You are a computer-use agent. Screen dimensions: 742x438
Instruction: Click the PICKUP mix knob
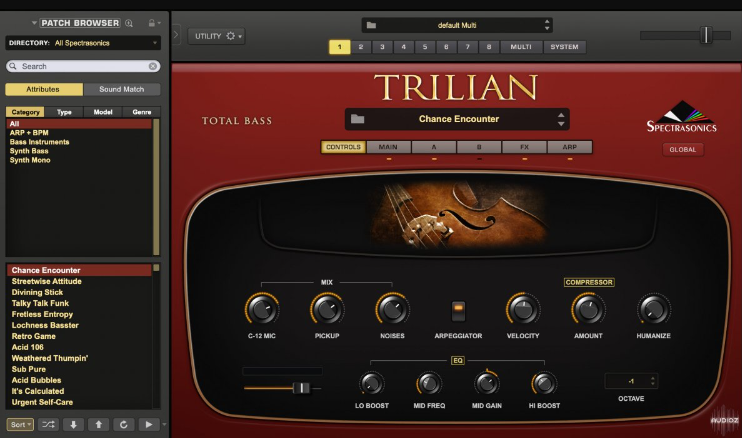327,309
